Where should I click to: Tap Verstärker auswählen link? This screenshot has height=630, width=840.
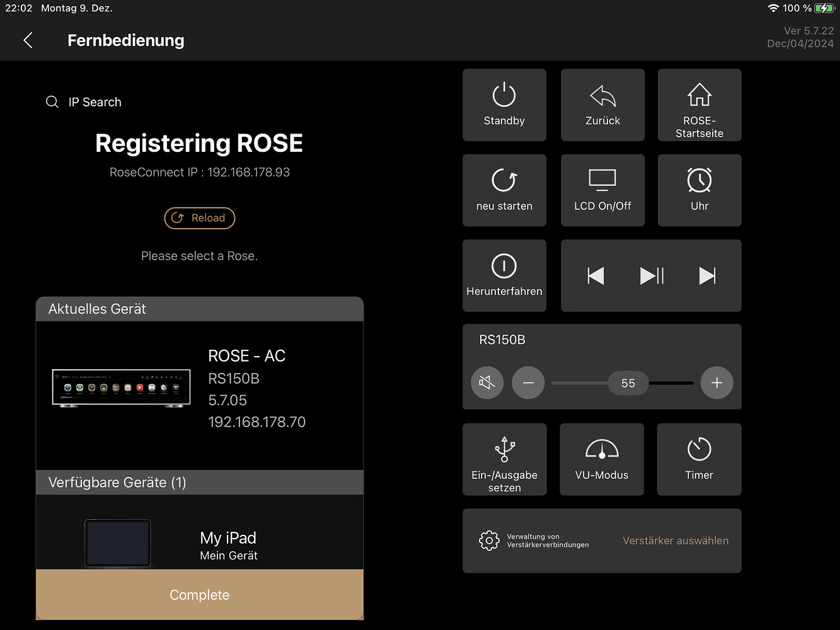676,541
